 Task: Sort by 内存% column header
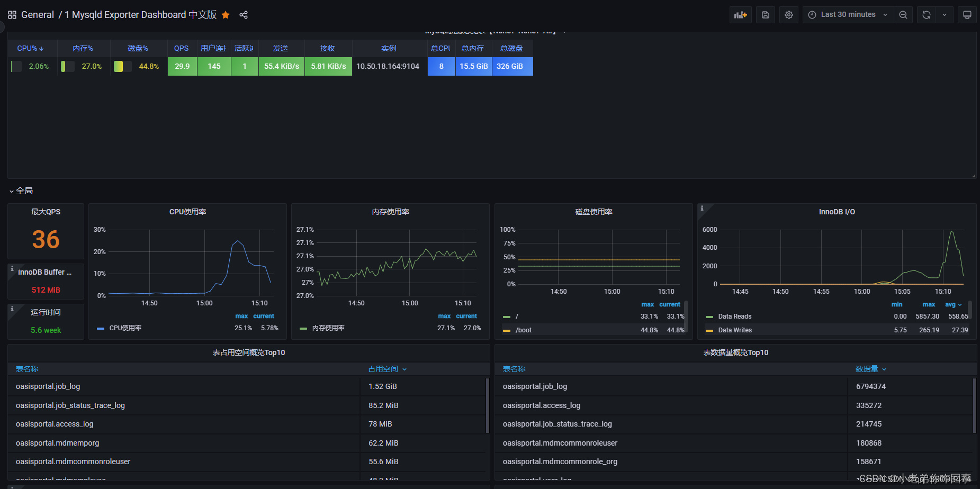[83, 48]
